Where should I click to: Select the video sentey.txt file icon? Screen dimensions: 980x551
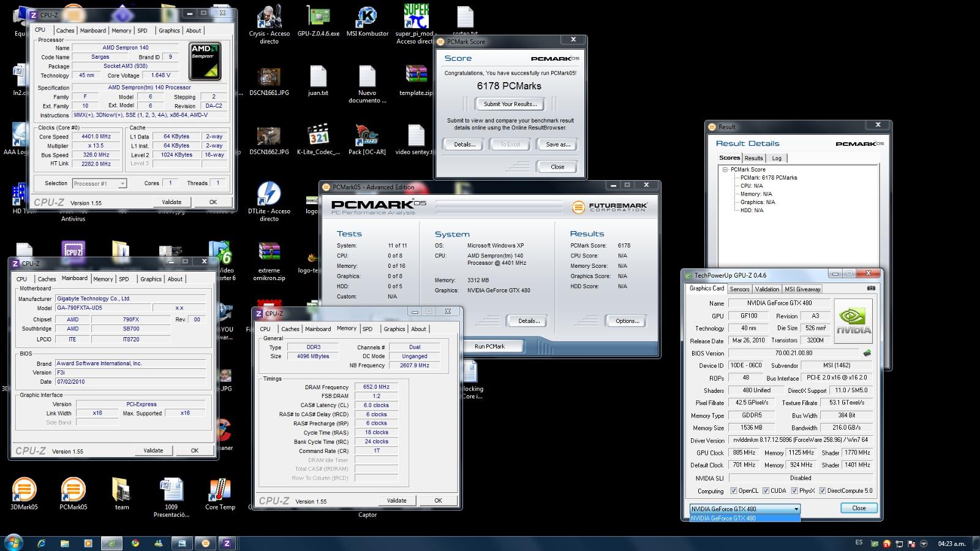[x=416, y=139]
